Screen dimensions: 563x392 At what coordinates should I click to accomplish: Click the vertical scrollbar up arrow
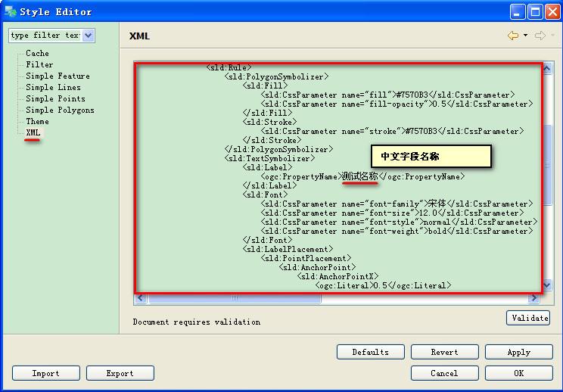click(548, 68)
